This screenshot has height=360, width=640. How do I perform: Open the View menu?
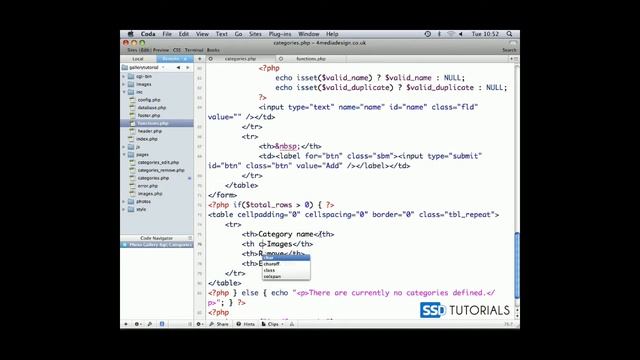[x=202, y=34]
